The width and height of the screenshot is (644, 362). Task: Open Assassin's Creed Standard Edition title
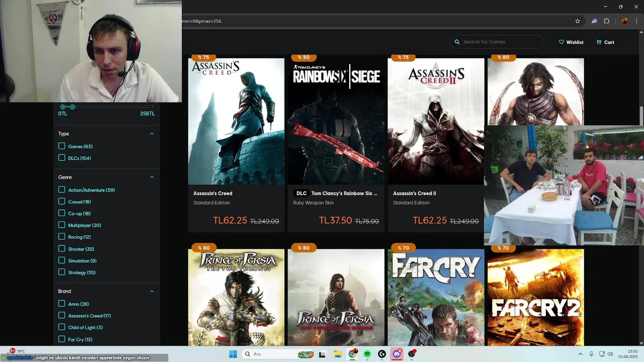coord(213,193)
